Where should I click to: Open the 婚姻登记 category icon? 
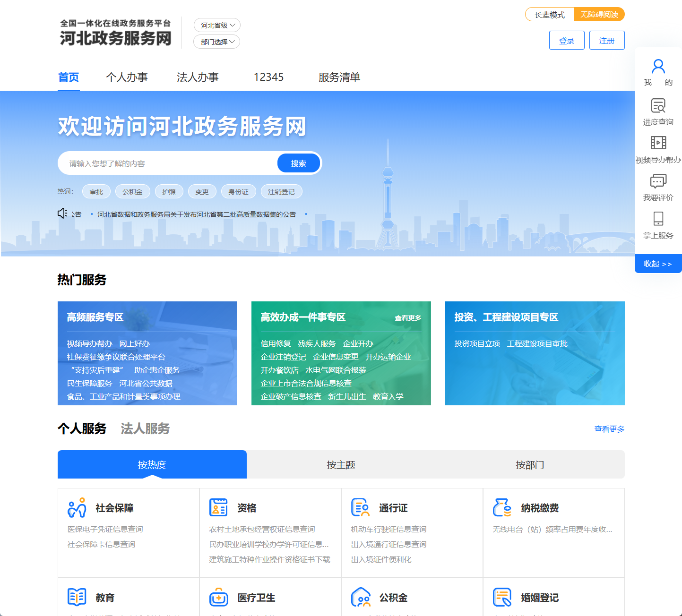click(x=502, y=597)
